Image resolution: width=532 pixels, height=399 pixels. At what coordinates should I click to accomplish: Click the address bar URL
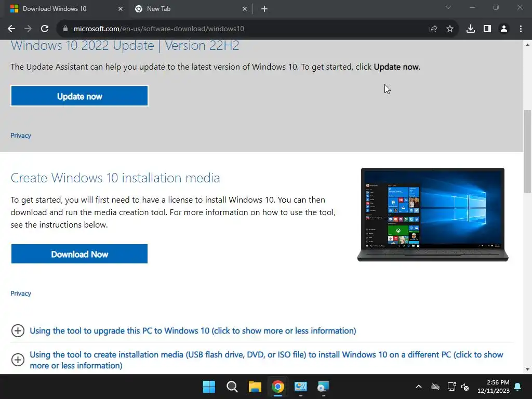(159, 29)
